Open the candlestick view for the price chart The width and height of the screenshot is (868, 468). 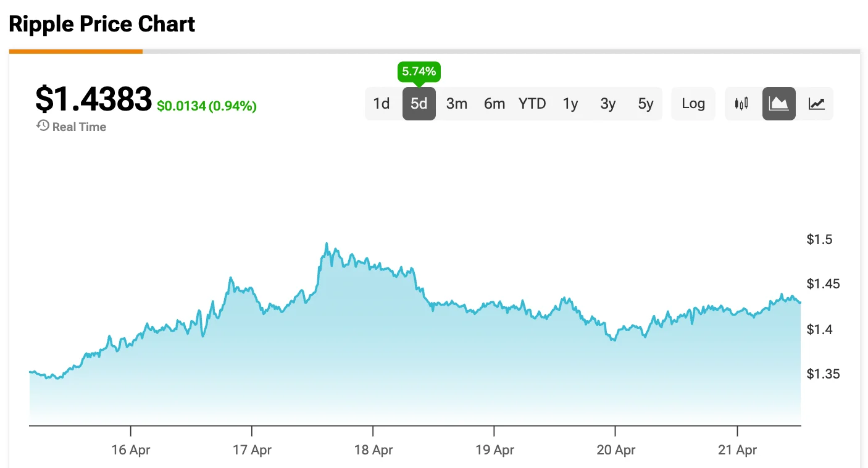click(741, 104)
